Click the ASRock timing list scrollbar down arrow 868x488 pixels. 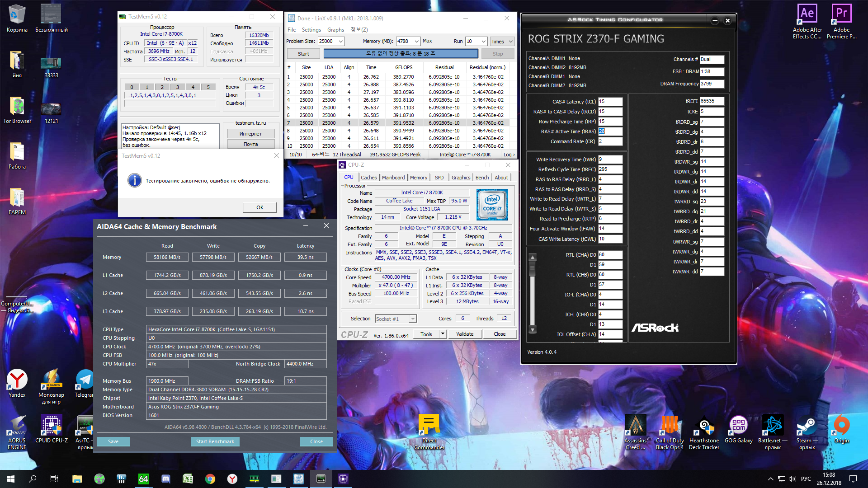click(x=533, y=329)
